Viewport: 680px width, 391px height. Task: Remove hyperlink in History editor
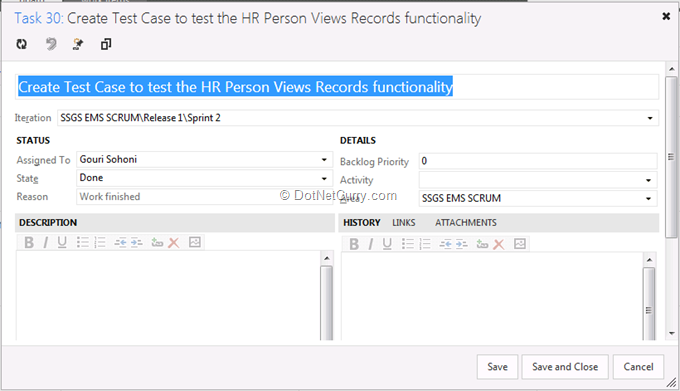(499, 244)
